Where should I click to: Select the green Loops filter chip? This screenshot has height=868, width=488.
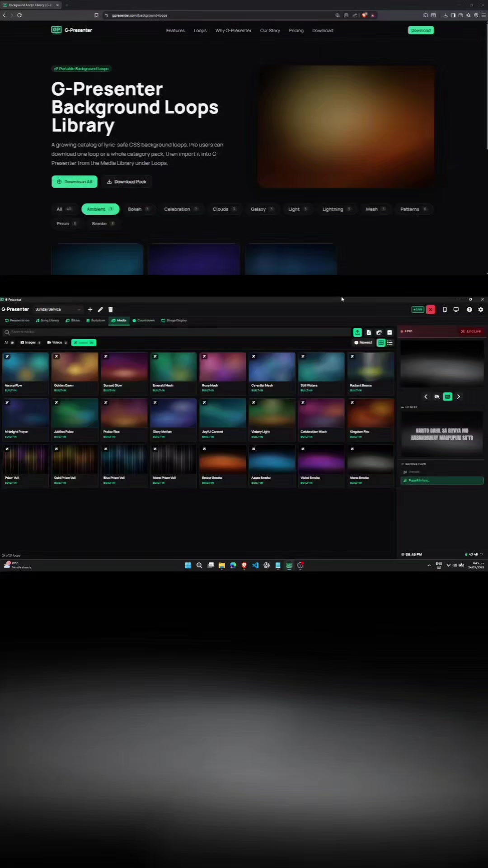(x=84, y=343)
